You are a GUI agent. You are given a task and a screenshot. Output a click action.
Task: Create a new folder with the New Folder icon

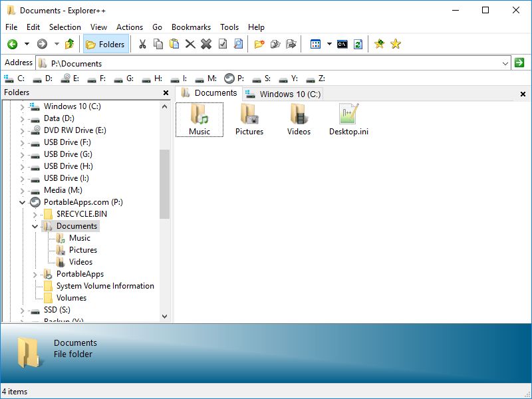(260, 44)
